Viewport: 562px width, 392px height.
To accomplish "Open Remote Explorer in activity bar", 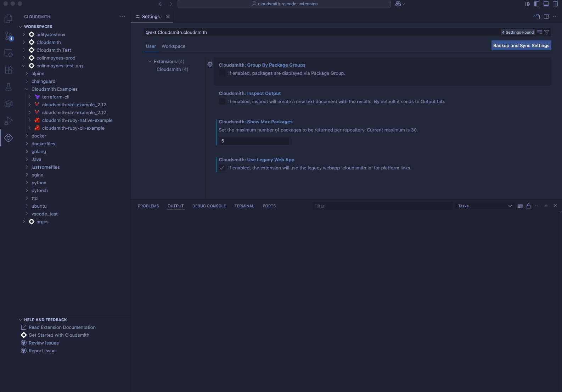I will pos(9,53).
